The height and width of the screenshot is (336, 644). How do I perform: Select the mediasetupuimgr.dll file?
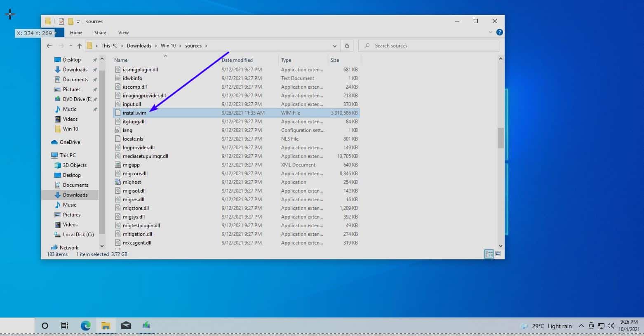pos(236,156)
